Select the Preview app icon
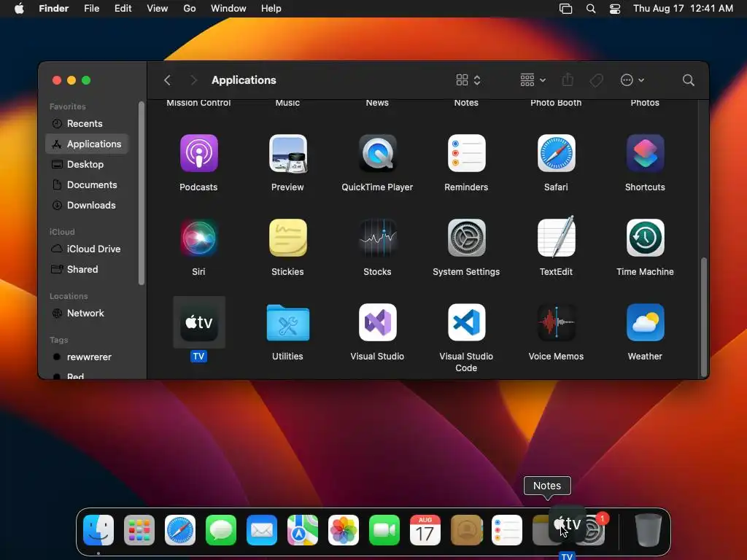The width and height of the screenshot is (747, 560). click(287, 153)
